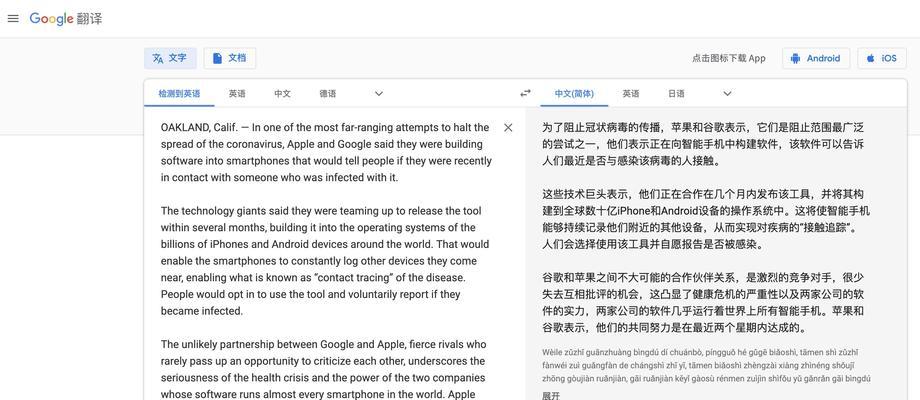The height and width of the screenshot is (400, 920).
Task: Select the 检测到英语 source tab
Action: pyautogui.click(x=179, y=94)
